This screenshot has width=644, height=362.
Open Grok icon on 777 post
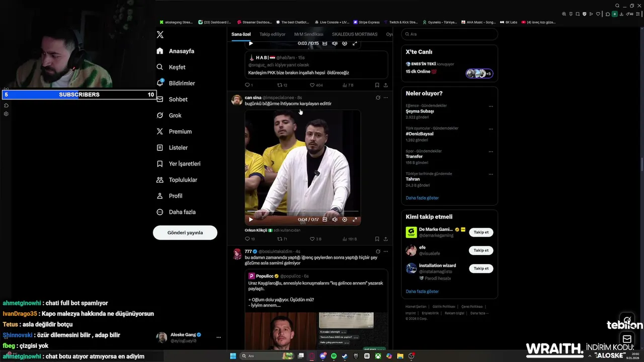click(x=378, y=251)
